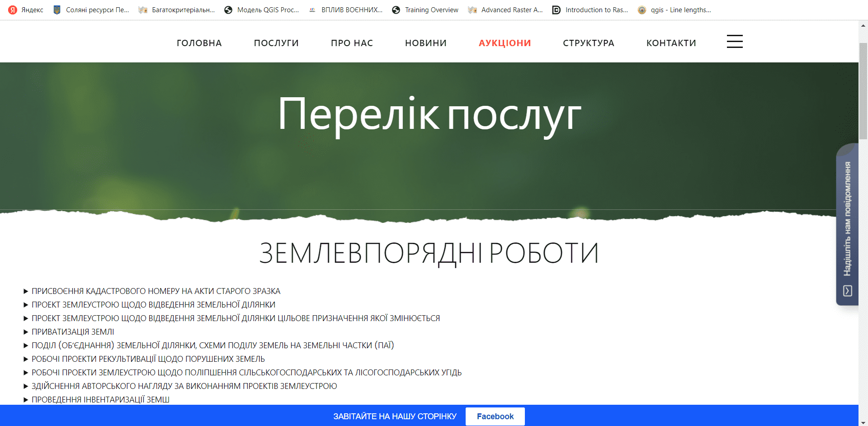The height and width of the screenshot is (426, 868).
Task: Open the Introduction to Ras bookmark
Action: click(590, 10)
